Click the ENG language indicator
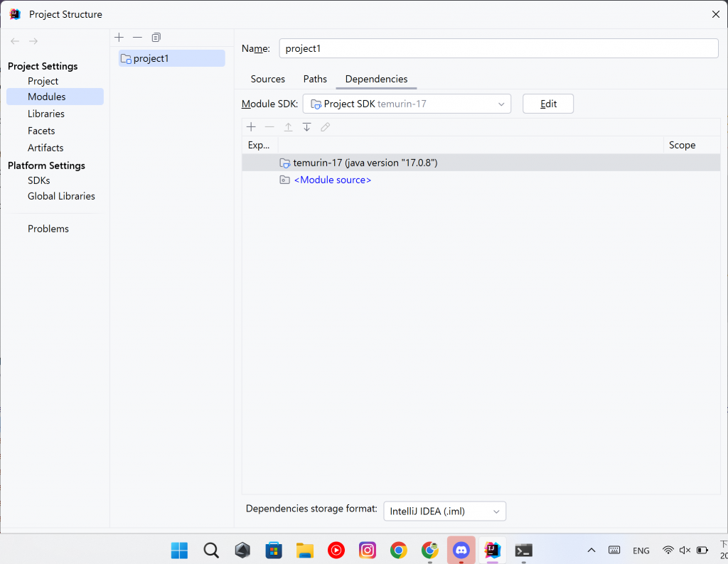The width and height of the screenshot is (728, 564). pyautogui.click(x=641, y=551)
